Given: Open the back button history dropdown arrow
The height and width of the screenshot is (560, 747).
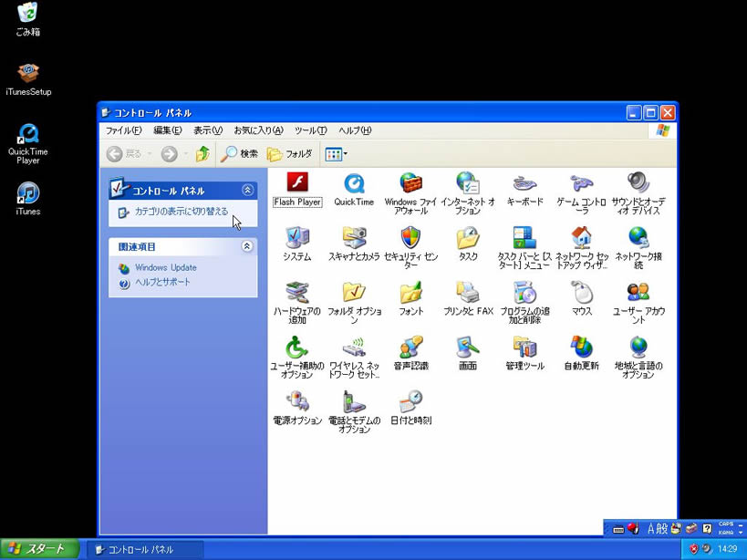Looking at the screenshot, I should 149,154.
